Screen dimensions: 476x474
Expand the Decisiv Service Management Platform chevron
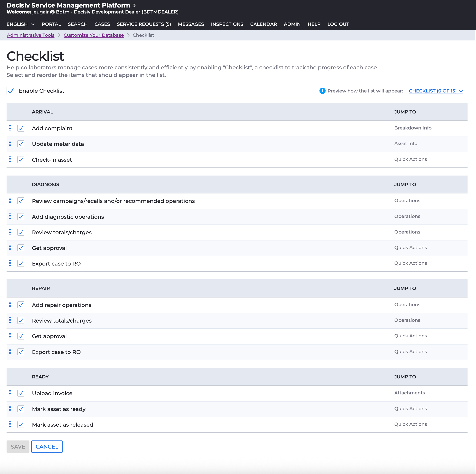(x=134, y=5)
